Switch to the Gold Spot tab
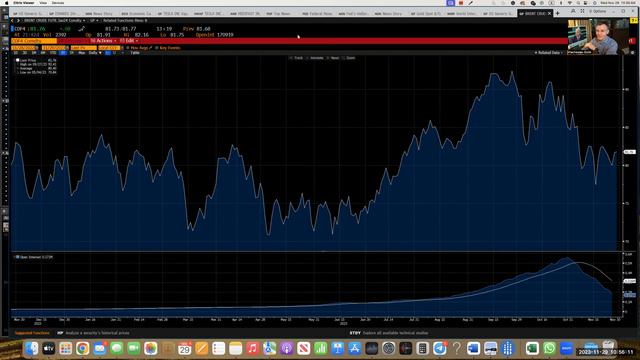This screenshot has height=360, width=640. (427, 13)
